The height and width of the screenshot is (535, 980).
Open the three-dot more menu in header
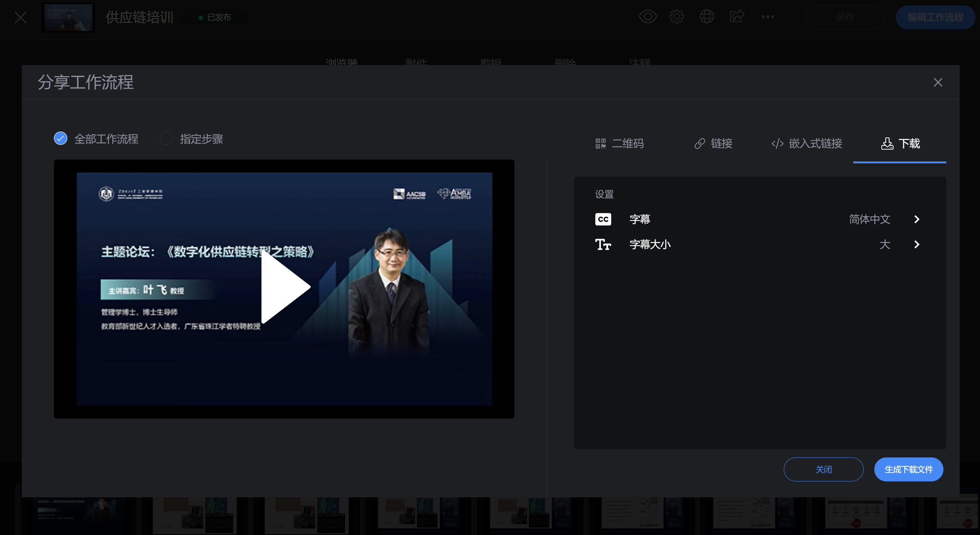(768, 17)
